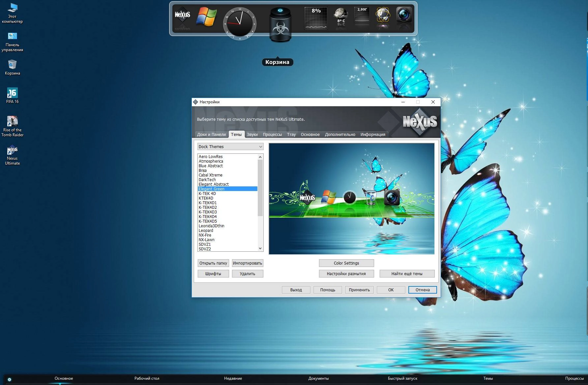Click the Nexus logo icon in the dock
This screenshot has height=385, width=588.
[182, 15]
